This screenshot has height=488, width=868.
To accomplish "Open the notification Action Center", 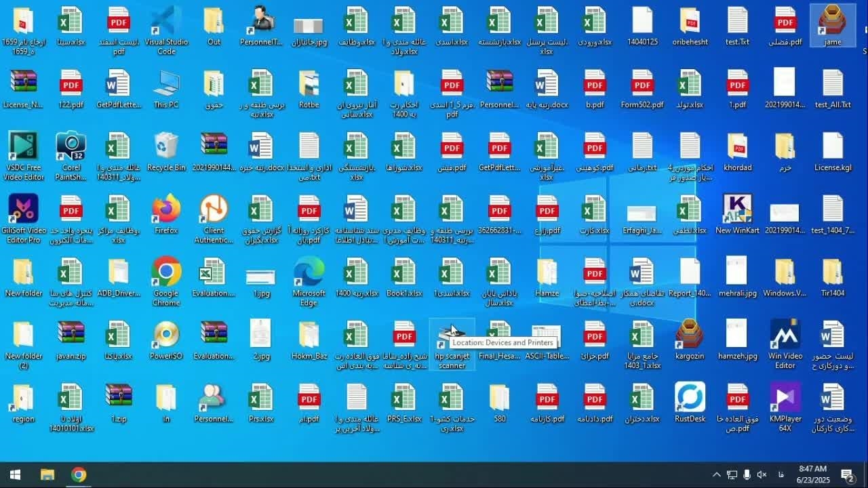I will 847,474.
